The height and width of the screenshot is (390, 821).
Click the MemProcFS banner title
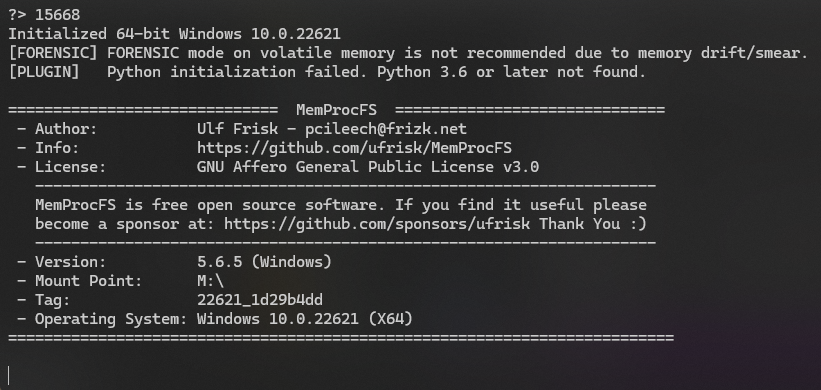pos(336,110)
